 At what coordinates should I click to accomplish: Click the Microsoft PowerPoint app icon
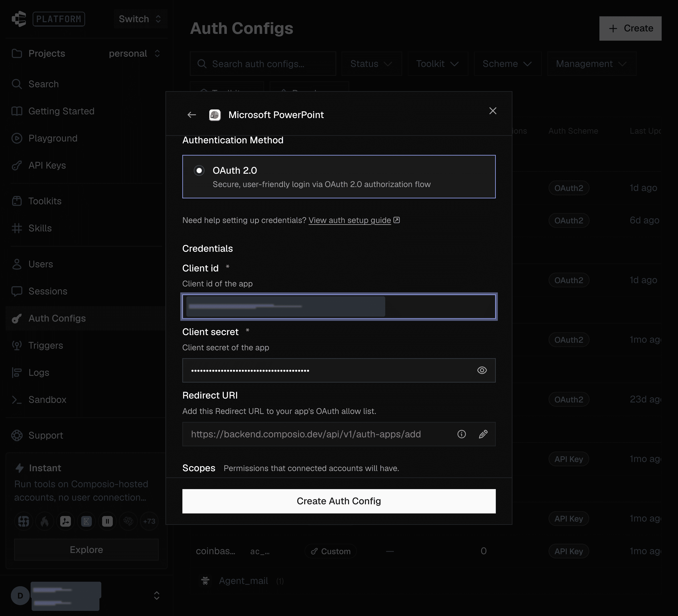coord(215,115)
